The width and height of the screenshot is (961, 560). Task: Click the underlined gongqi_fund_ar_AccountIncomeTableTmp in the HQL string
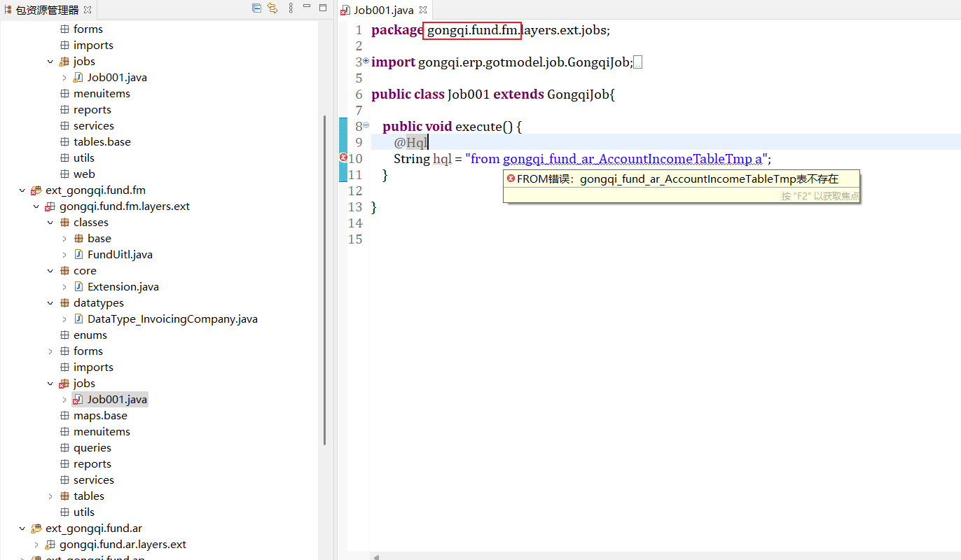click(628, 159)
